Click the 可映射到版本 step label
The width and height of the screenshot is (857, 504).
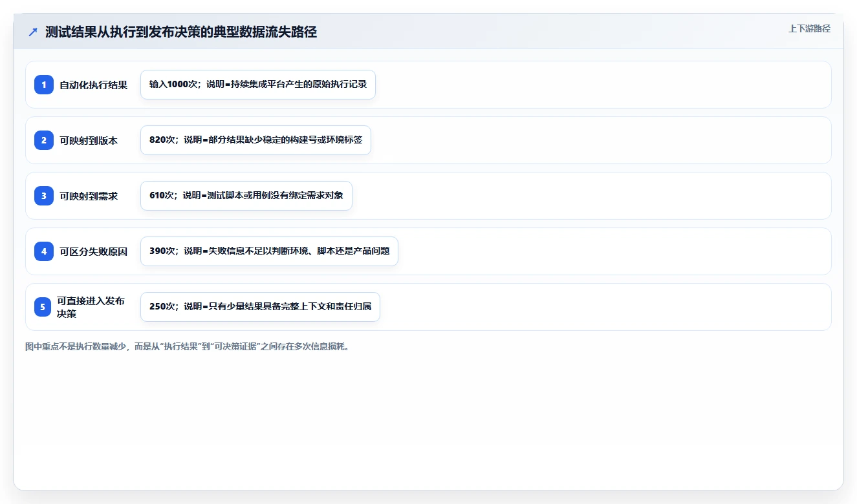tap(89, 140)
